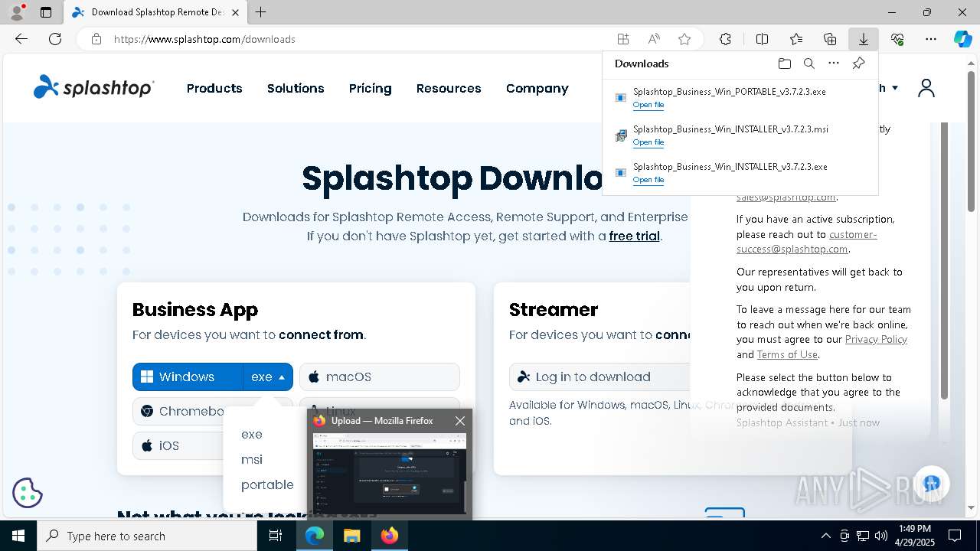Choose exe from format list
Screen dimensions: 980x551
[252, 434]
